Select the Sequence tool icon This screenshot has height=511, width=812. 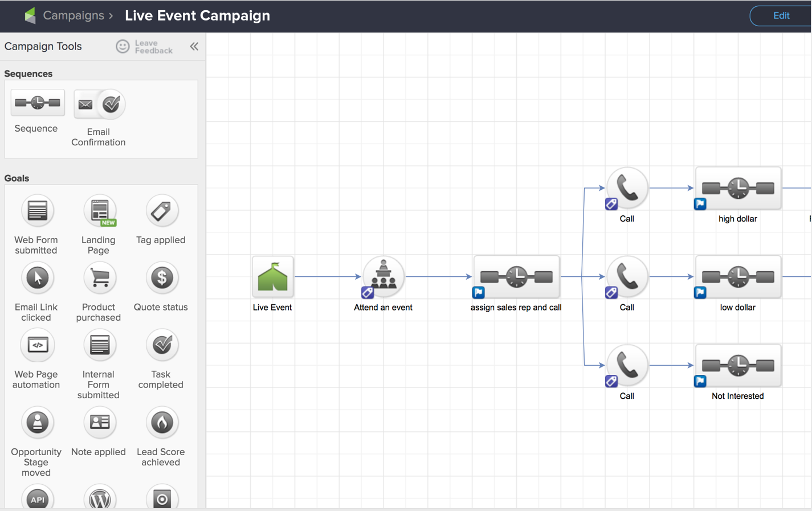[38, 103]
